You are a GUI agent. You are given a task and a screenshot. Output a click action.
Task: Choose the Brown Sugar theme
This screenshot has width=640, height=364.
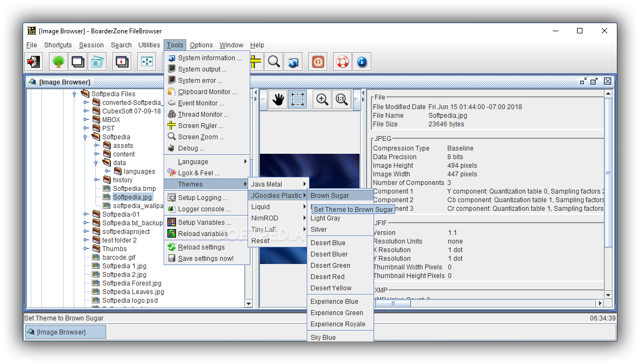(340, 196)
